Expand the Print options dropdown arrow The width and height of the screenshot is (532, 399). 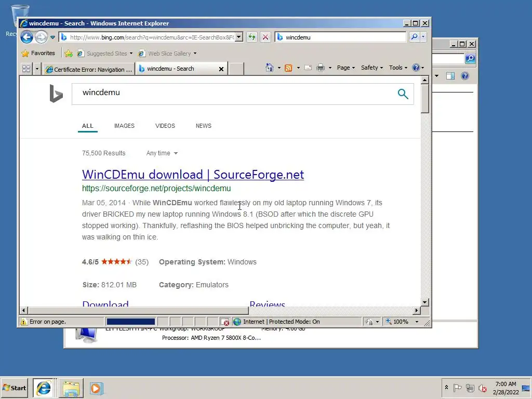pyautogui.click(x=330, y=68)
